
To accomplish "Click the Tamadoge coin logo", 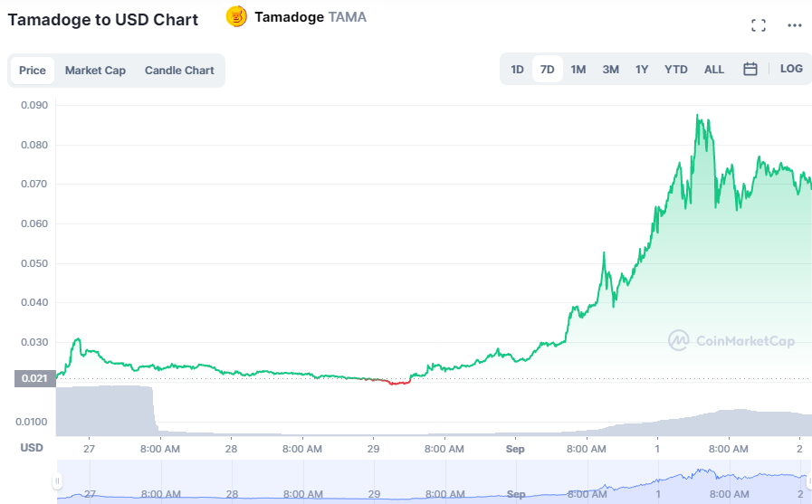I will pos(236,17).
